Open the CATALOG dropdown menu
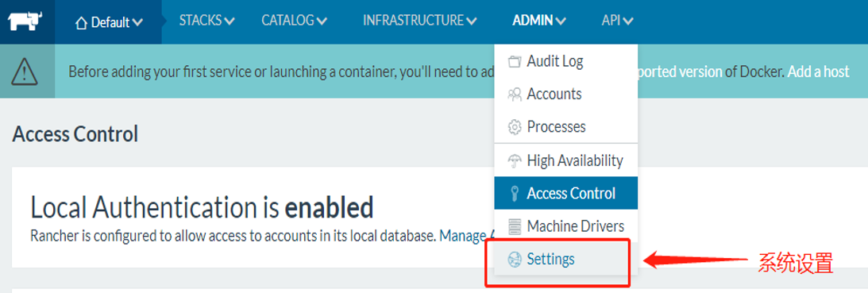Image resolution: width=868 pixels, height=293 pixels. [x=294, y=21]
